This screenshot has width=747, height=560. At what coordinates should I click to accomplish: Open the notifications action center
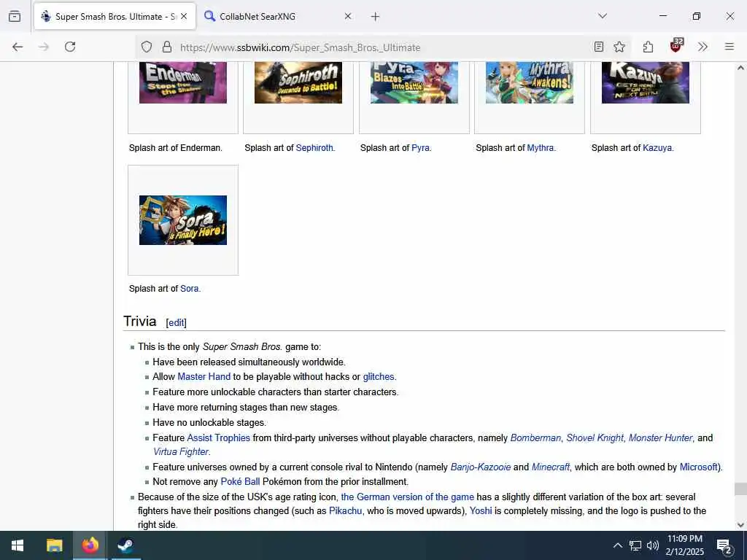click(724, 546)
